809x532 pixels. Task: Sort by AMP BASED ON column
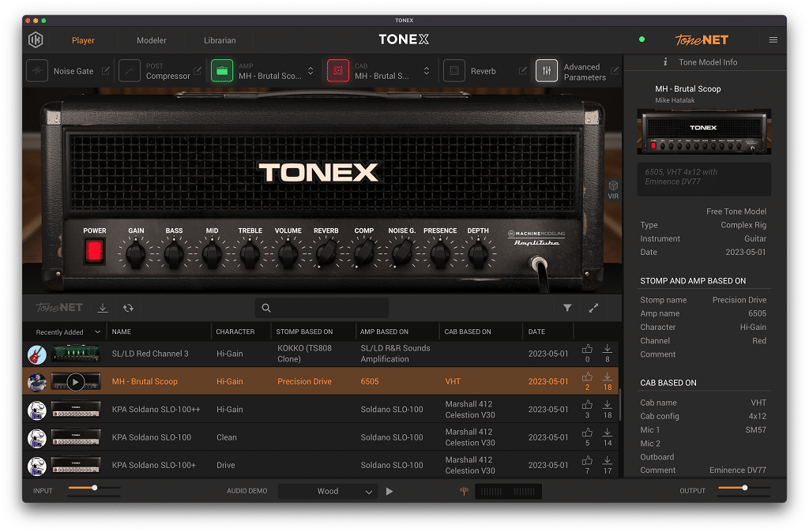(x=385, y=332)
